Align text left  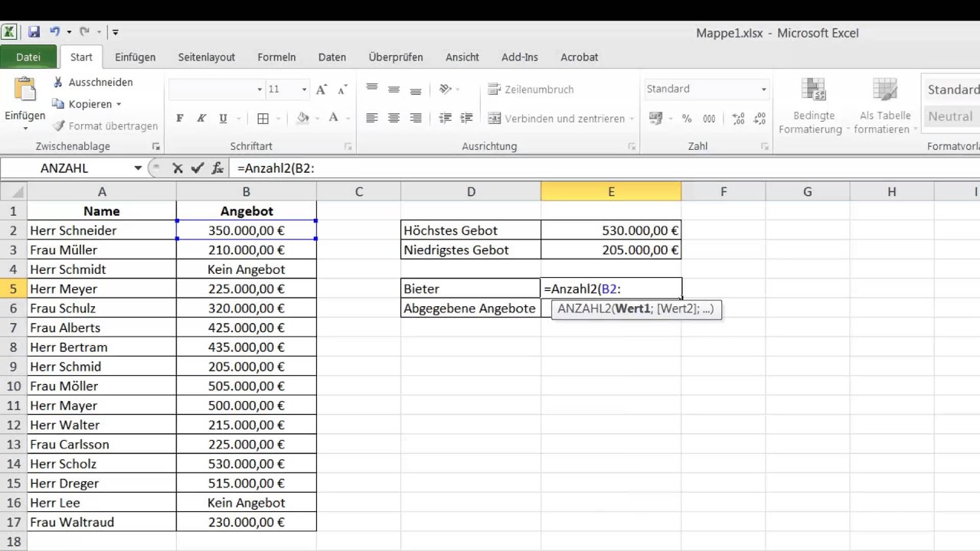click(x=372, y=119)
